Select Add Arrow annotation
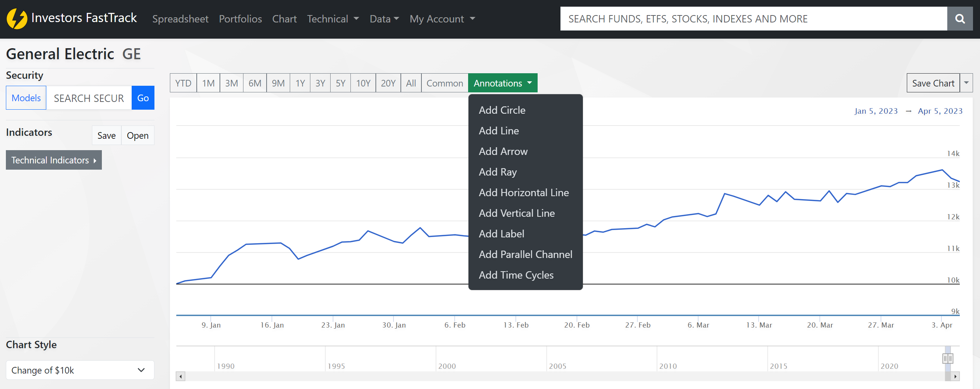The height and width of the screenshot is (389, 980). 525,151
